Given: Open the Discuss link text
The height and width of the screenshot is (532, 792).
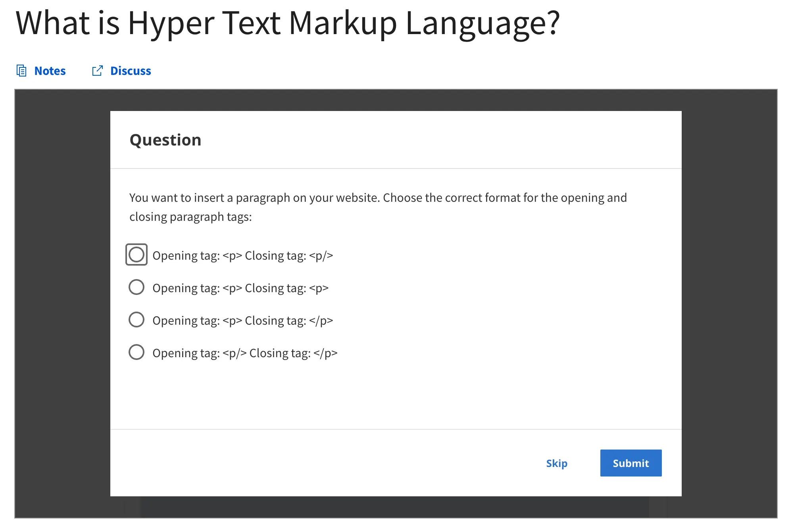Looking at the screenshot, I should coord(131,71).
